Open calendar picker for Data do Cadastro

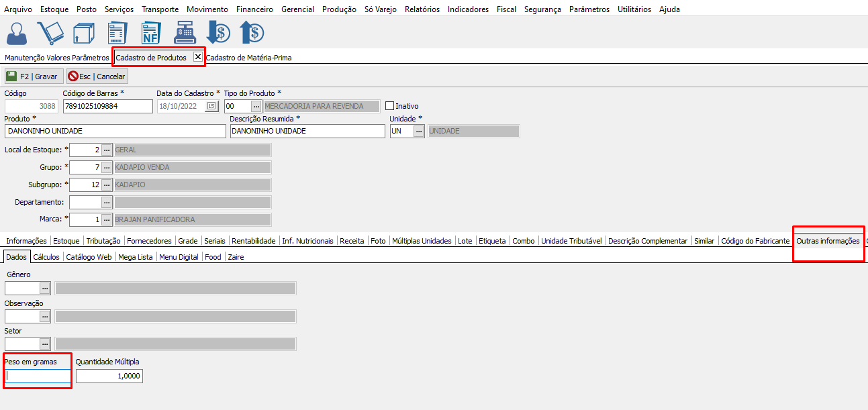click(211, 106)
